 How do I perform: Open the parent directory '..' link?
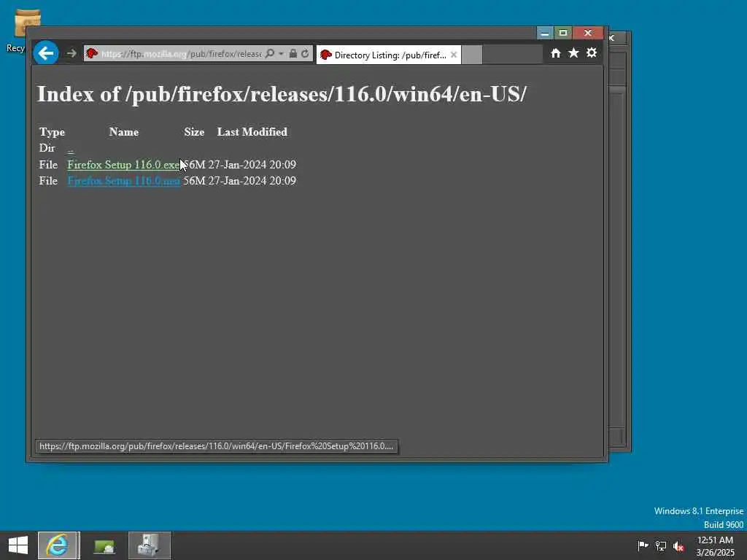[x=71, y=150]
